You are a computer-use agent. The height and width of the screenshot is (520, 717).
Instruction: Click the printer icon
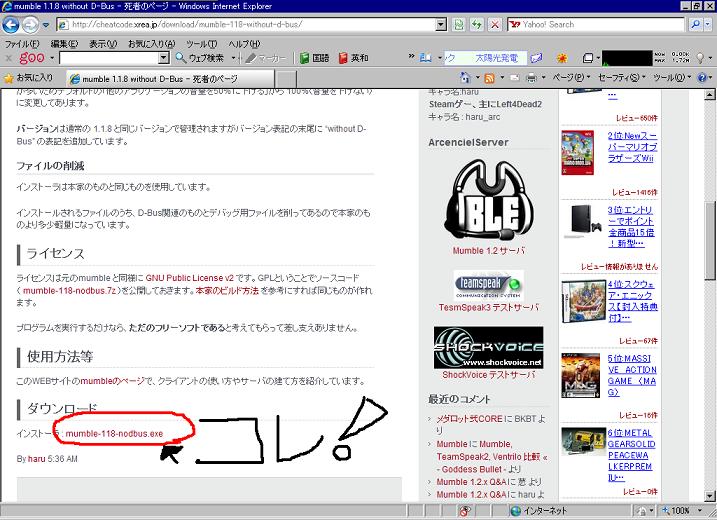(531, 78)
